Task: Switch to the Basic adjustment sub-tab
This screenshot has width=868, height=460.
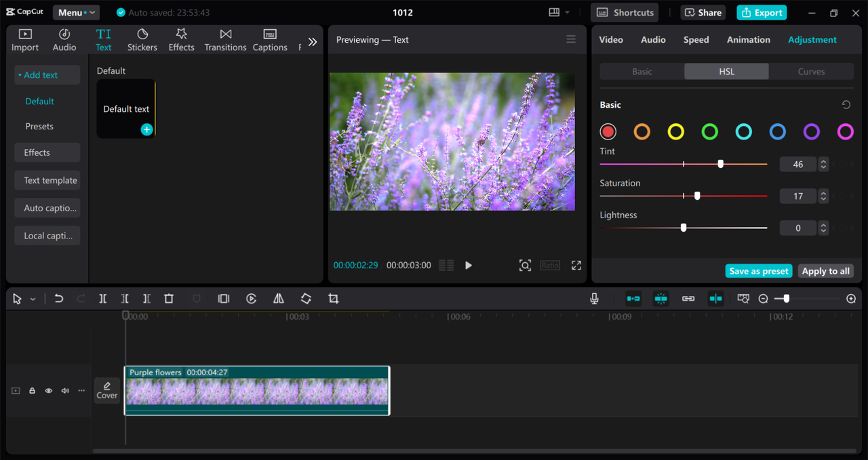Action: pyautogui.click(x=642, y=72)
